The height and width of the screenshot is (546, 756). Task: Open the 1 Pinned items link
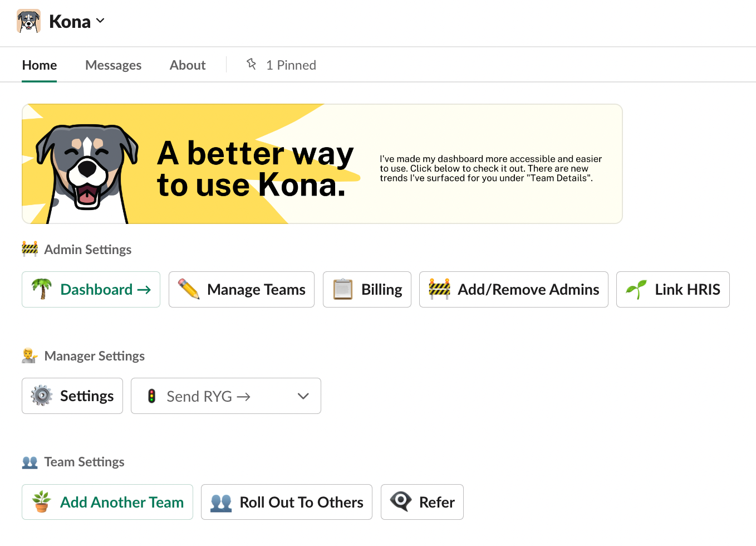(x=291, y=65)
